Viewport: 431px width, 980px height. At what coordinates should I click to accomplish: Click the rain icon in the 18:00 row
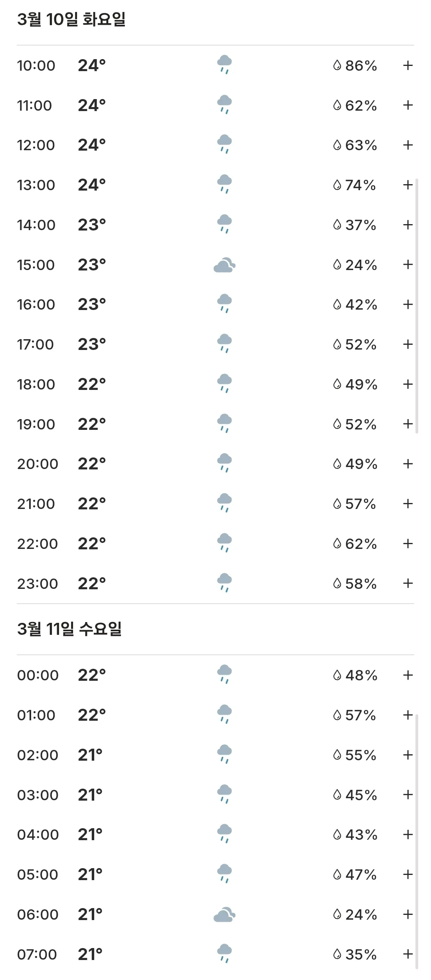tap(224, 384)
